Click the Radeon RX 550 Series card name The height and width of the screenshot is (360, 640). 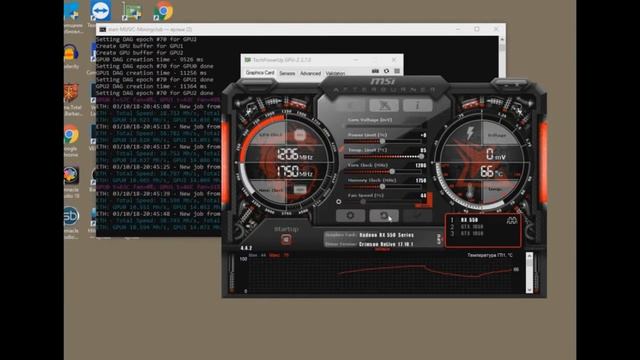386,235
